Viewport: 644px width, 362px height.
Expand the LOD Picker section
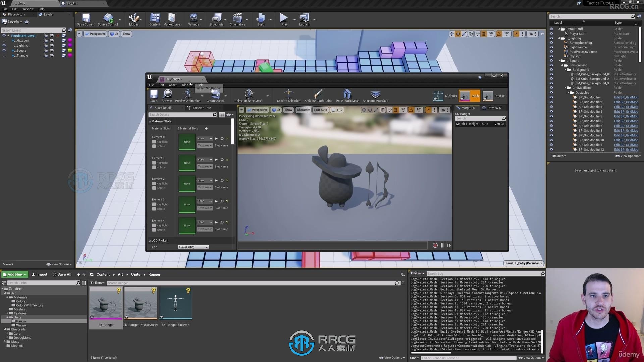tap(150, 240)
